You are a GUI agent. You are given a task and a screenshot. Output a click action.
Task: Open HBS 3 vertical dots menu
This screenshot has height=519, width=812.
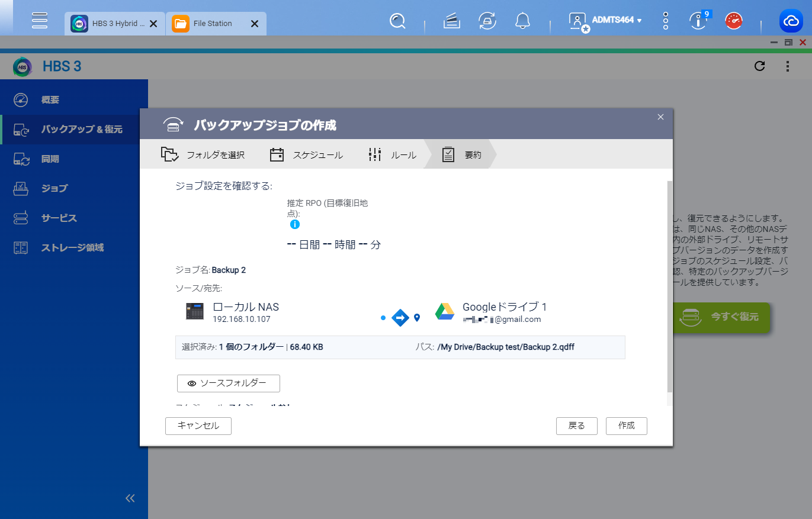click(x=788, y=66)
